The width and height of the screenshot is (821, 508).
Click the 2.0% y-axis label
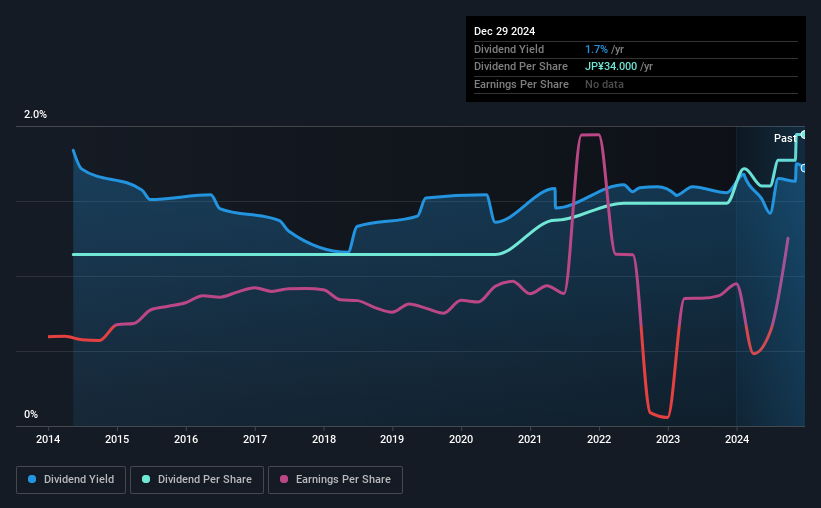click(35, 114)
